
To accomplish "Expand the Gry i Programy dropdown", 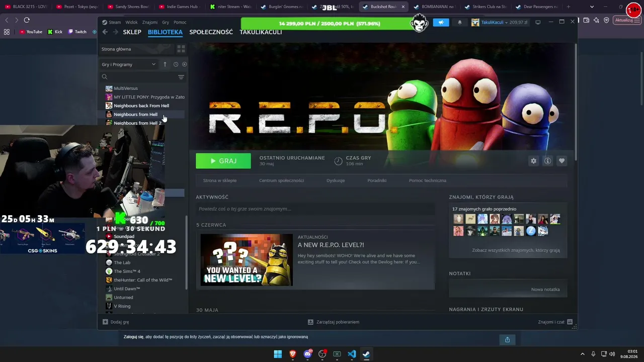I will pyautogui.click(x=128, y=64).
